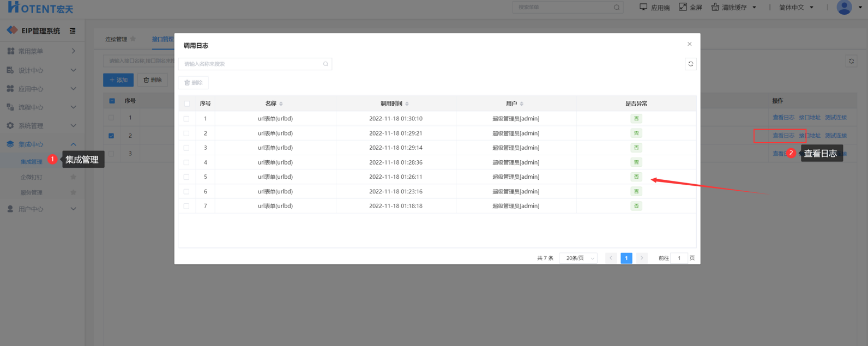Click 查看日志 link in background row 1

coord(783,118)
